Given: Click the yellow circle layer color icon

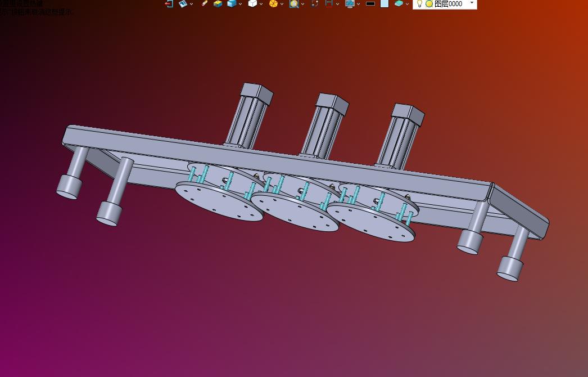Looking at the screenshot, I should point(429,4).
